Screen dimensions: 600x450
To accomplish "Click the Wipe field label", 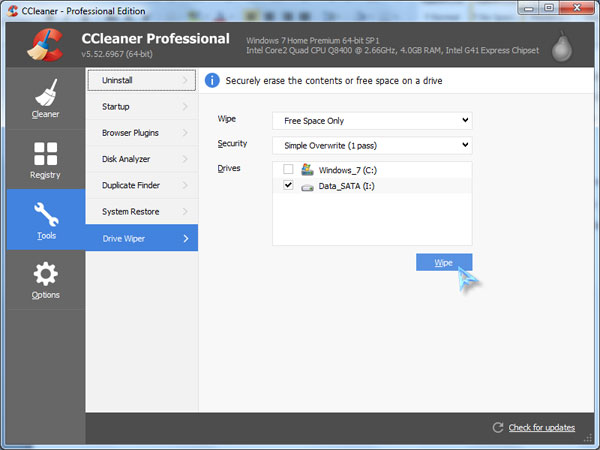I will (227, 119).
